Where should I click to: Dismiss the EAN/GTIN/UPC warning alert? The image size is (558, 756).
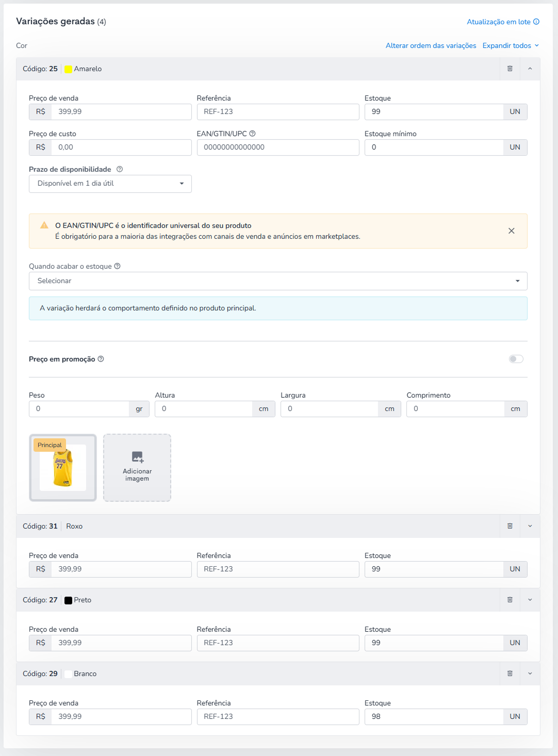512,231
